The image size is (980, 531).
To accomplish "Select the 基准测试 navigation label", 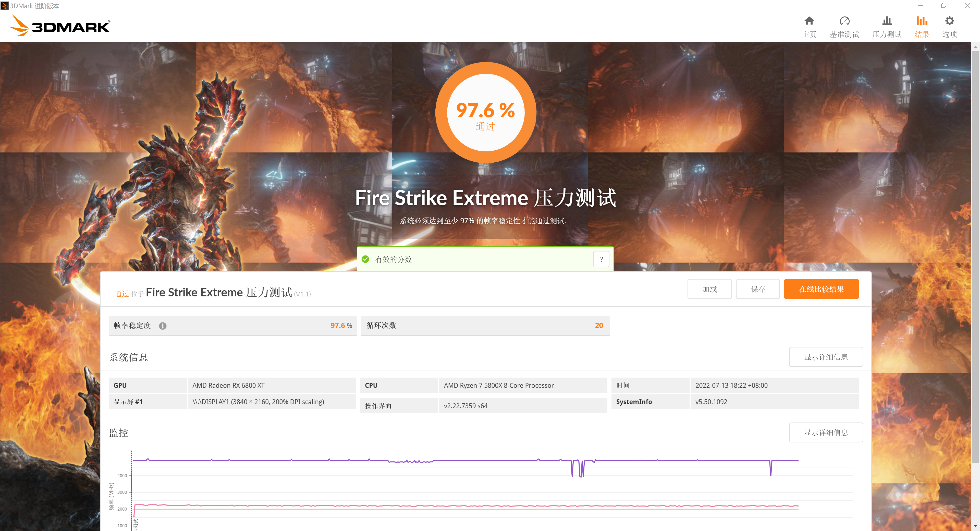I will coord(844,34).
